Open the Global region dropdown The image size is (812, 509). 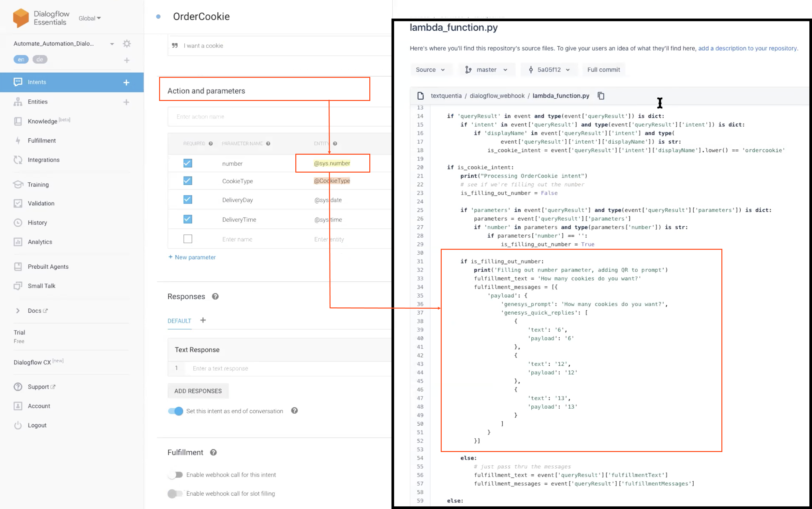[x=90, y=18]
